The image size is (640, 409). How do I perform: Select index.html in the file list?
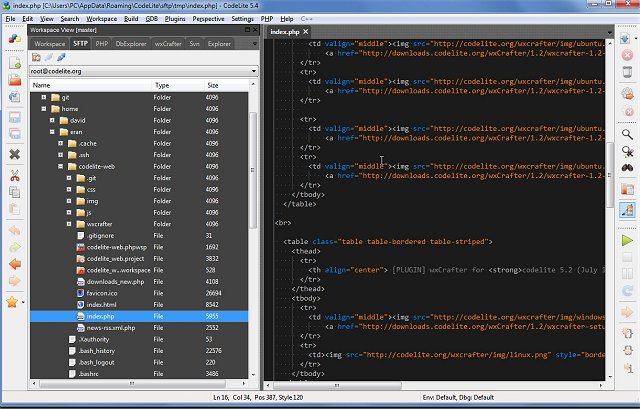[x=103, y=304]
